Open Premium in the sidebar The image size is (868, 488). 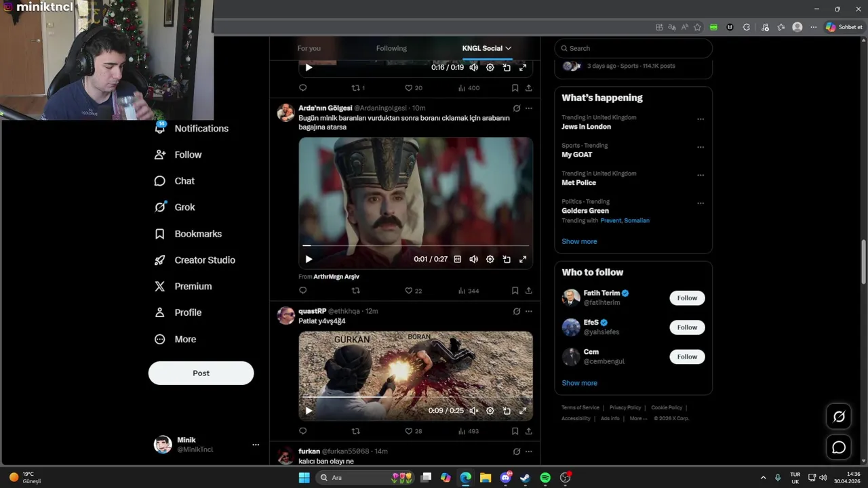184,287
